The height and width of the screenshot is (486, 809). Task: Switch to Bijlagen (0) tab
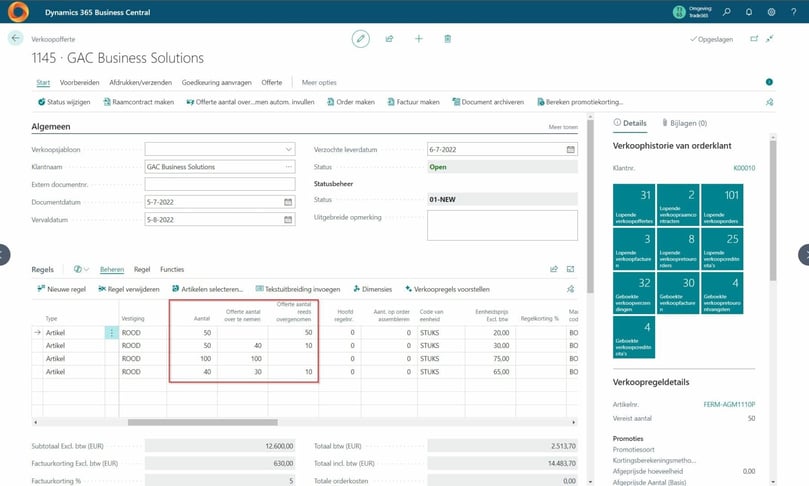[685, 123]
